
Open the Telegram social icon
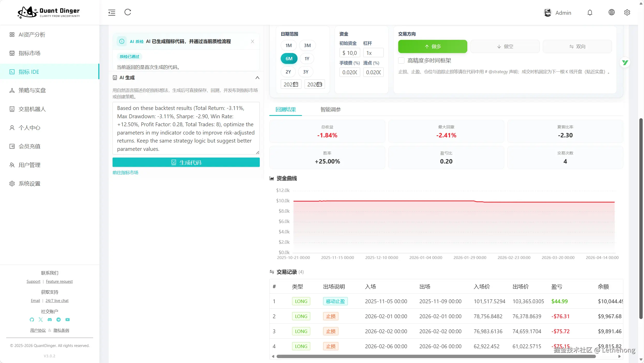pyautogui.click(x=58, y=320)
